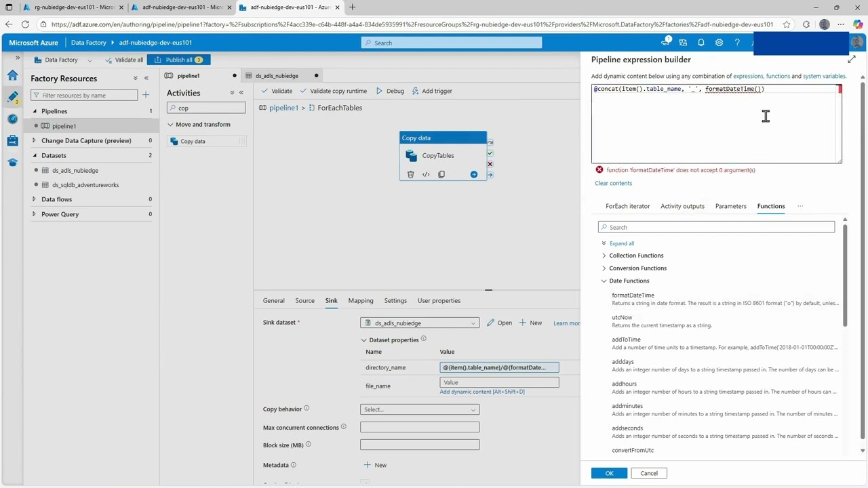Click the browser refresh button
This screenshot has width=868, height=488.
[25, 24]
